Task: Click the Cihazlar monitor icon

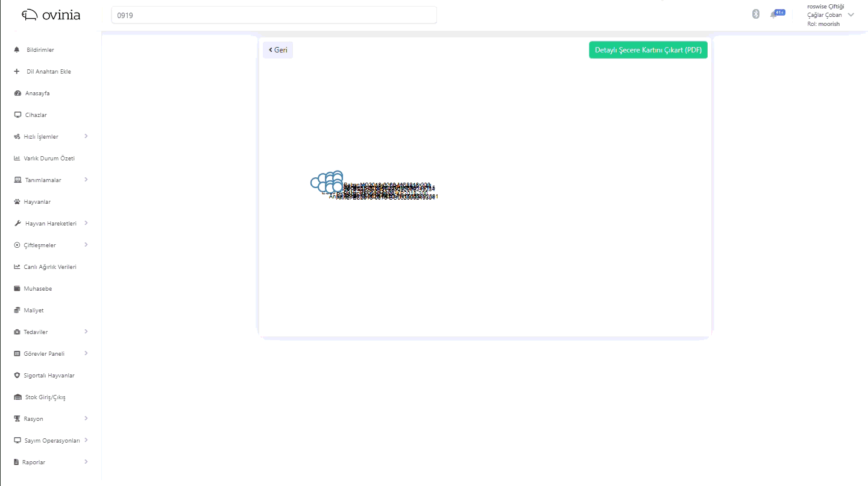Action: pos(17,115)
